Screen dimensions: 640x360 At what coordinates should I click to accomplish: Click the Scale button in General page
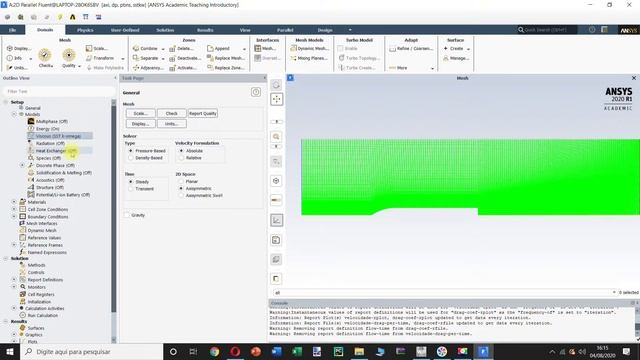coord(140,113)
